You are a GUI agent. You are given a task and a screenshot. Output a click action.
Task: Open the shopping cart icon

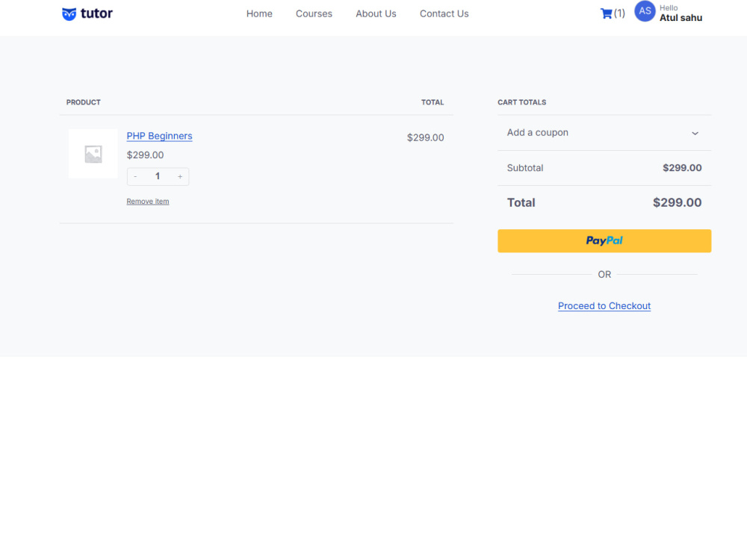[x=606, y=13]
